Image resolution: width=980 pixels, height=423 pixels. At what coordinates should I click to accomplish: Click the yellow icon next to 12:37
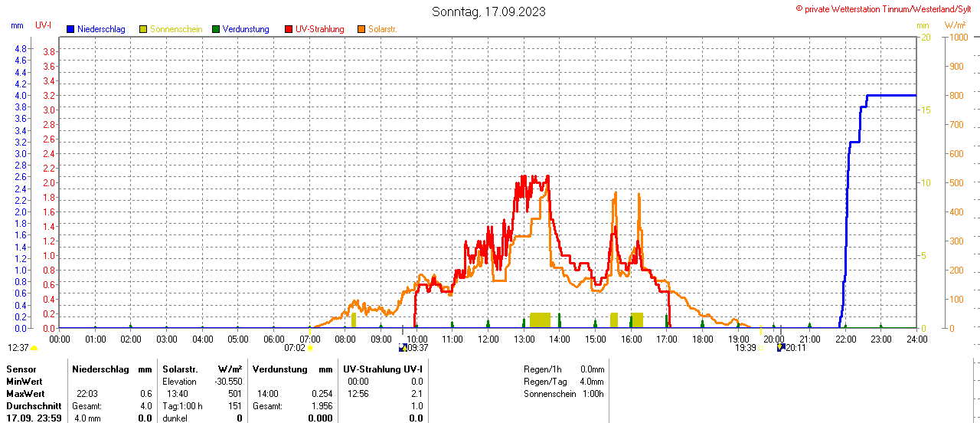point(34,348)
